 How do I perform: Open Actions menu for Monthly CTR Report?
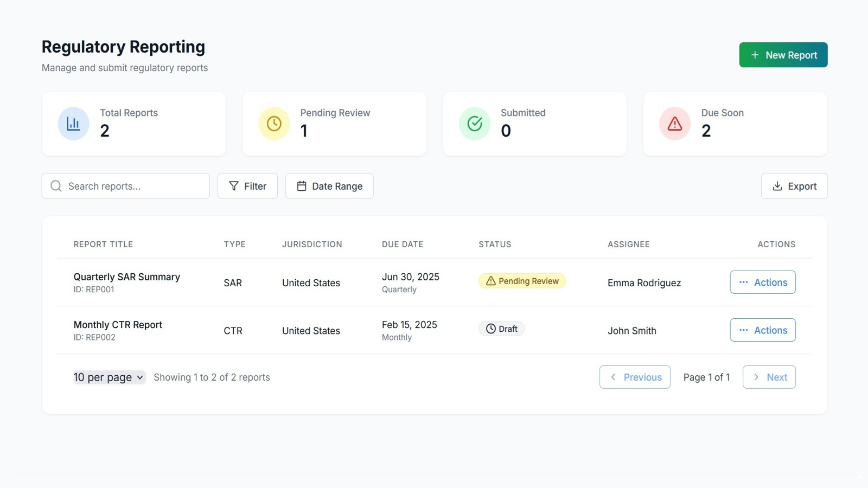pos(762,330)
